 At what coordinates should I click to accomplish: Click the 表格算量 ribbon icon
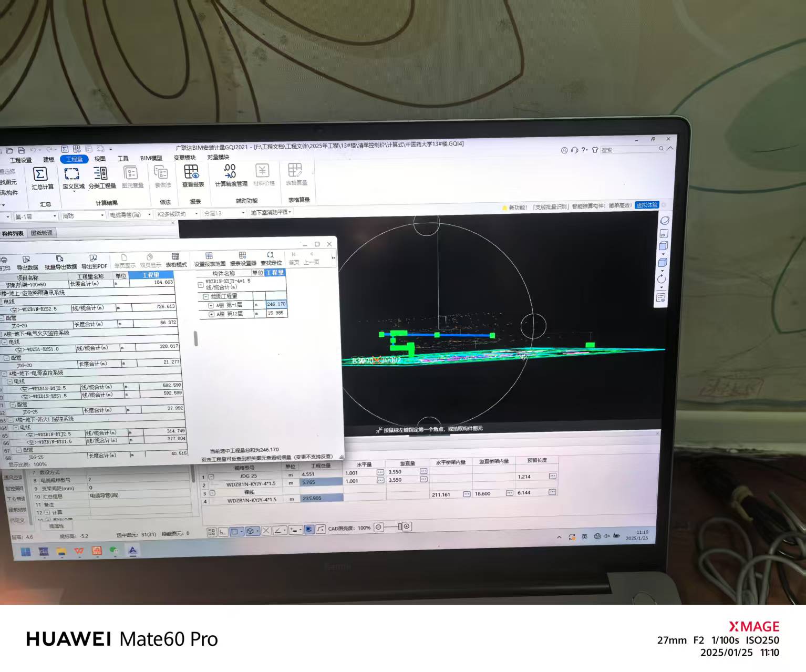(x=296, y=174)
